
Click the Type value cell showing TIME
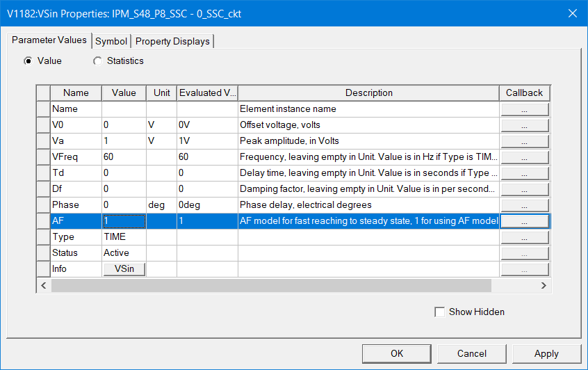pyautogui.click(x=124, y=237)
